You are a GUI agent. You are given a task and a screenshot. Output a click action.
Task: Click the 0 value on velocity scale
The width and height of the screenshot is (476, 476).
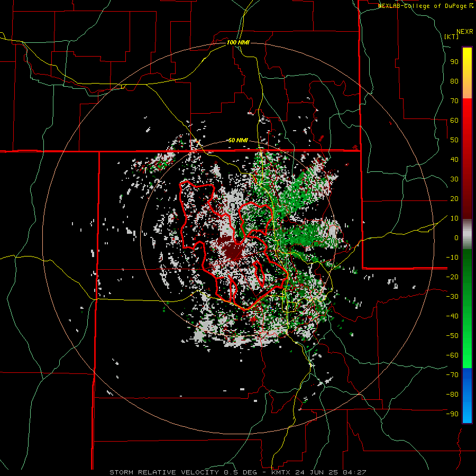456,237
